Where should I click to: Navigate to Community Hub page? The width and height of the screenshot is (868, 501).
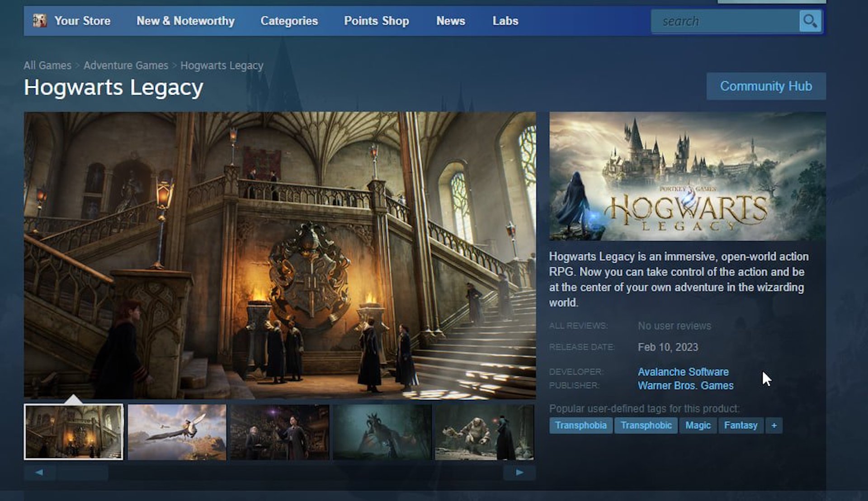[766, 86]
